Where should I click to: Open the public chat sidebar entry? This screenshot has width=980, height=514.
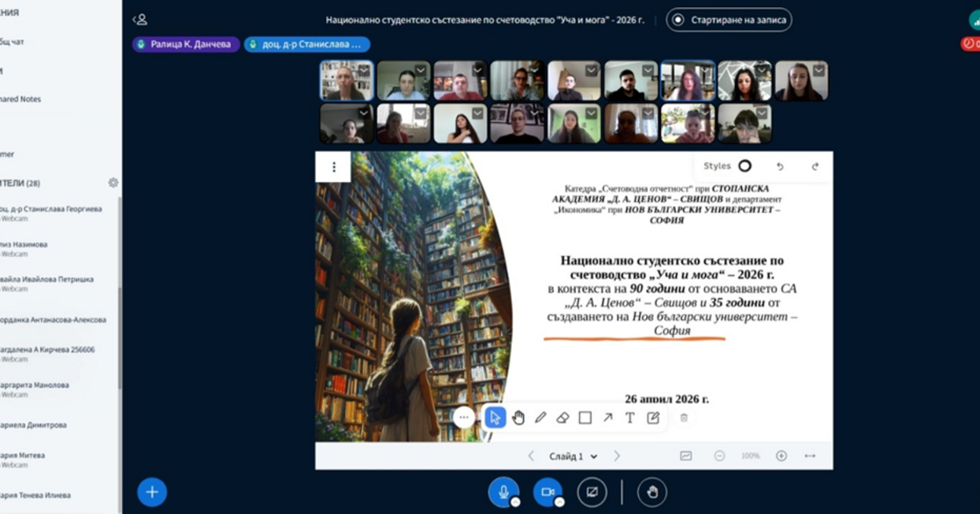(x=13, y=42)
